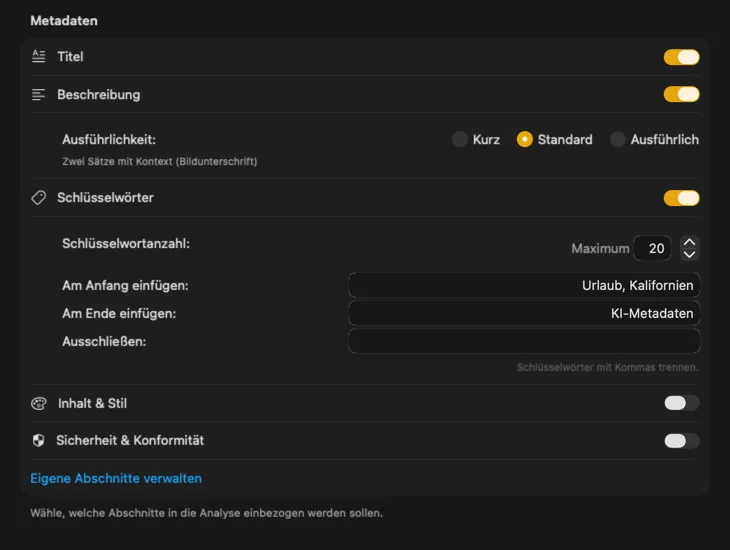Image resolution: width=730 pixels, height=550 pixels.
Task: Open Eigene Abschnitte verwalten link
Action: pos(116,479)
